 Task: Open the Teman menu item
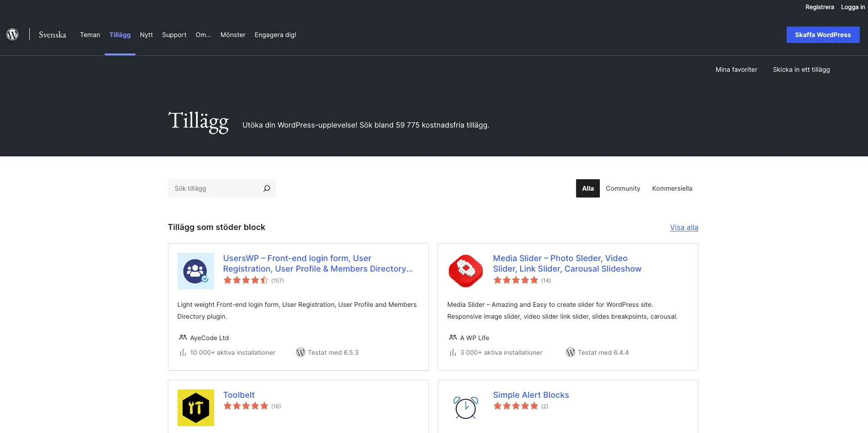click(90, 35)
